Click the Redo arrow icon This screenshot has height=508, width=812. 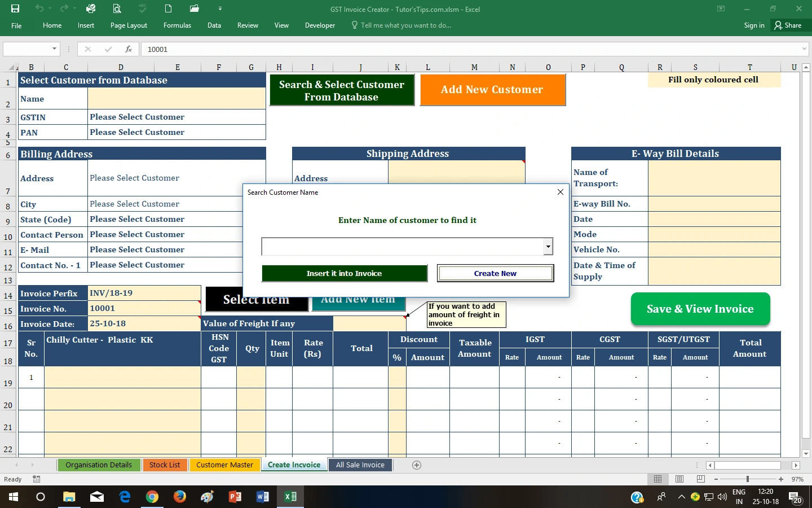point(64,8)
